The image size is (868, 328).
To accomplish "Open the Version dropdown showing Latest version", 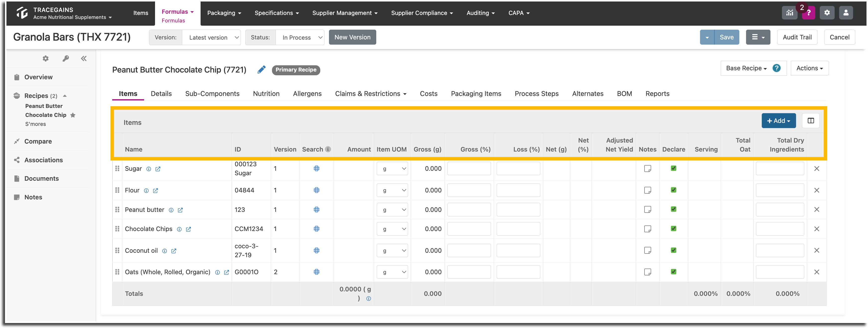I will [x=211, y=37].
